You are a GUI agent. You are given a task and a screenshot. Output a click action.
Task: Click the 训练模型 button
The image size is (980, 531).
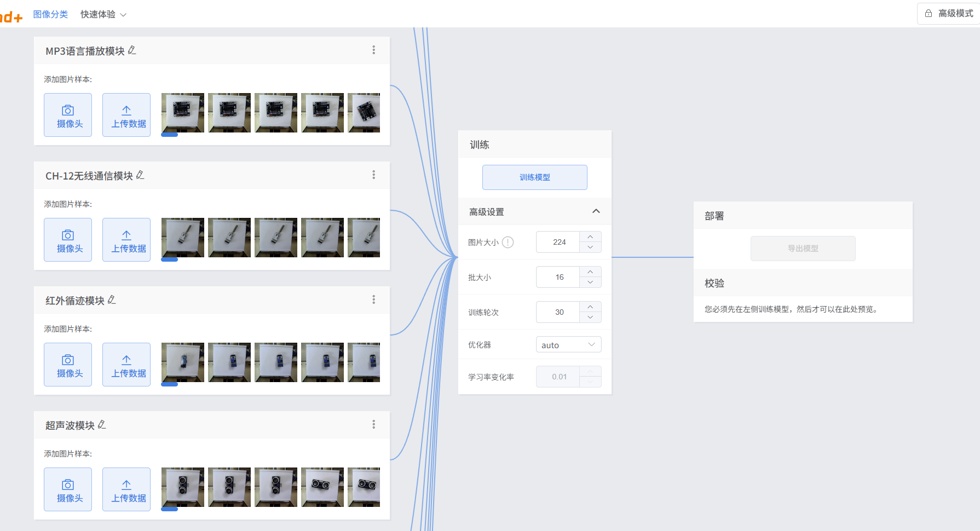(x=535, y=177)
